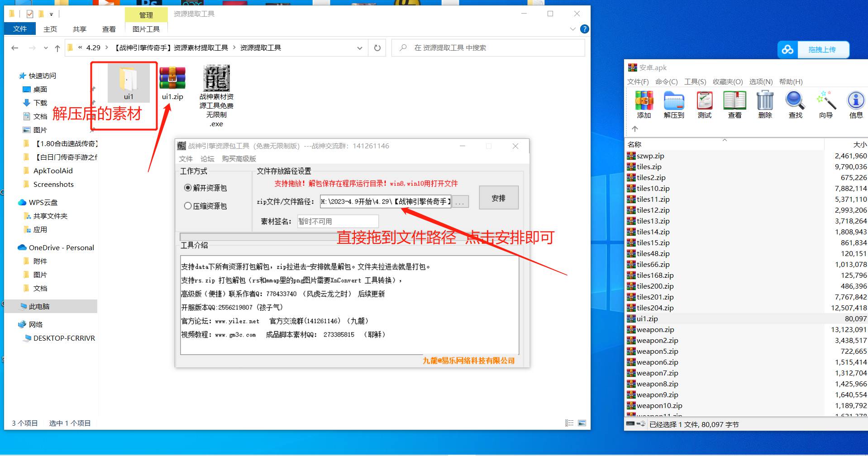Switch to the 查看 ribbon tab

tap(109, 29)
